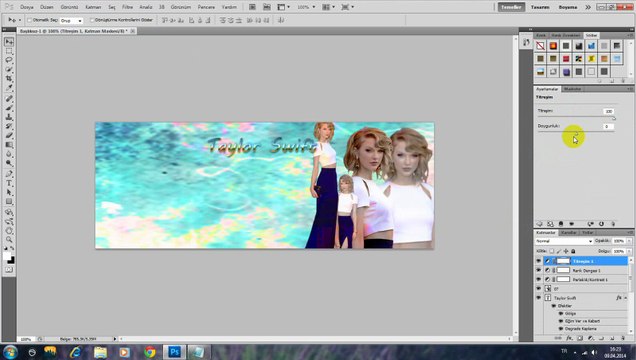Image resolution: width=636 pixels, height=360 pixels.
Task: Open the Opaklık opacity slider arrow
Action: (629, 241)
